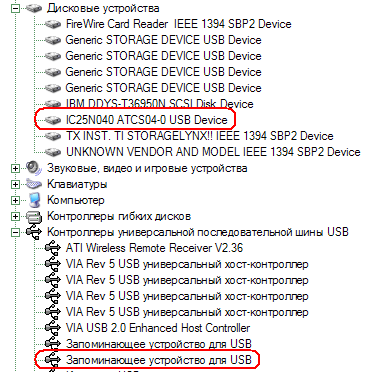Collapse the USB controllers category
Screen dimensions: 366x372
[x=15, y=232]
